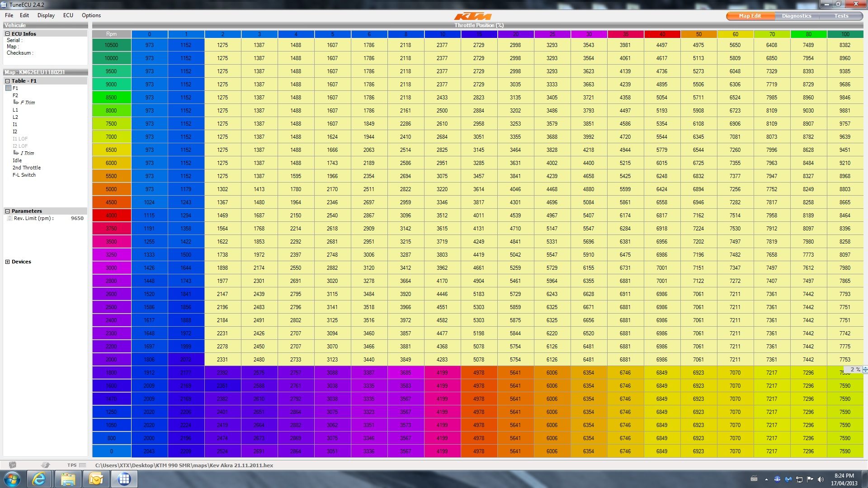Open Internet Explorer from the taskbar
Image resolution: width=868 pixels, height=488 pixels.
[39, 479]
